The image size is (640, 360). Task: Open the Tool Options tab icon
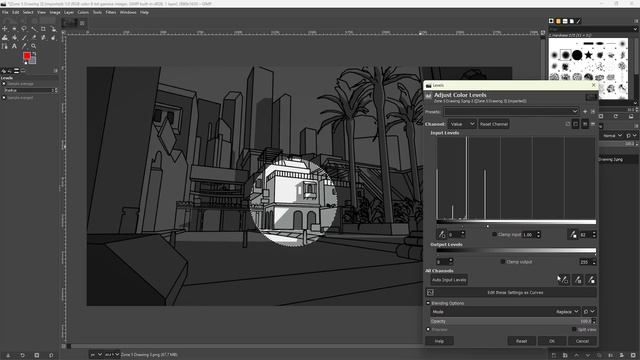tap(4, 71)
